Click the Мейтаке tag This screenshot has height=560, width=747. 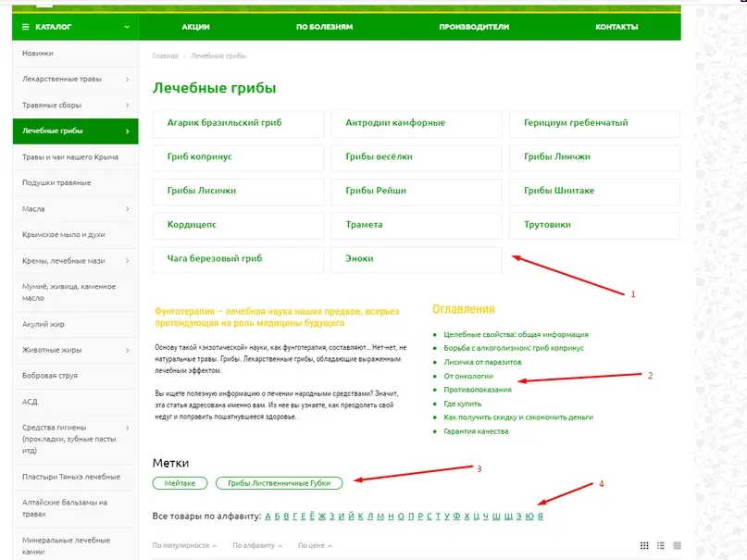tap(180, 482)
